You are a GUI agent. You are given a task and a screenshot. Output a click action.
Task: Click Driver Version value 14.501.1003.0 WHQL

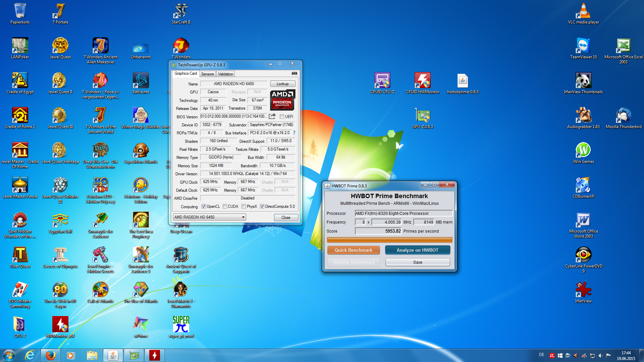coord(248,174)
